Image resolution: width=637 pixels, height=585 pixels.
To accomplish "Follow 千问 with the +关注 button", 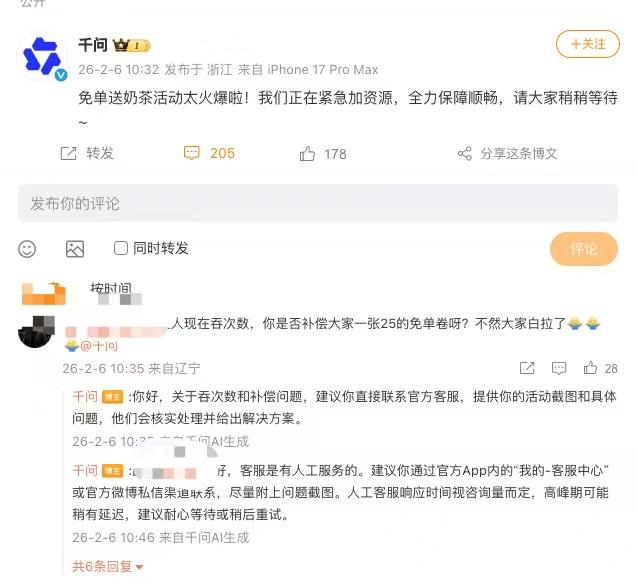I will 587,44.
